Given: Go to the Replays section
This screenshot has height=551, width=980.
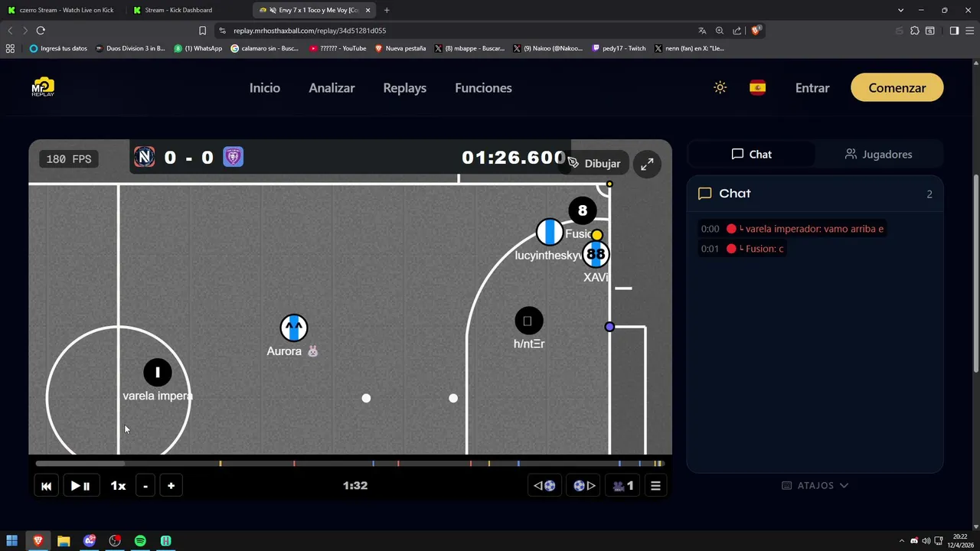Looking at the screenshot, I should (x=405, y=88).
